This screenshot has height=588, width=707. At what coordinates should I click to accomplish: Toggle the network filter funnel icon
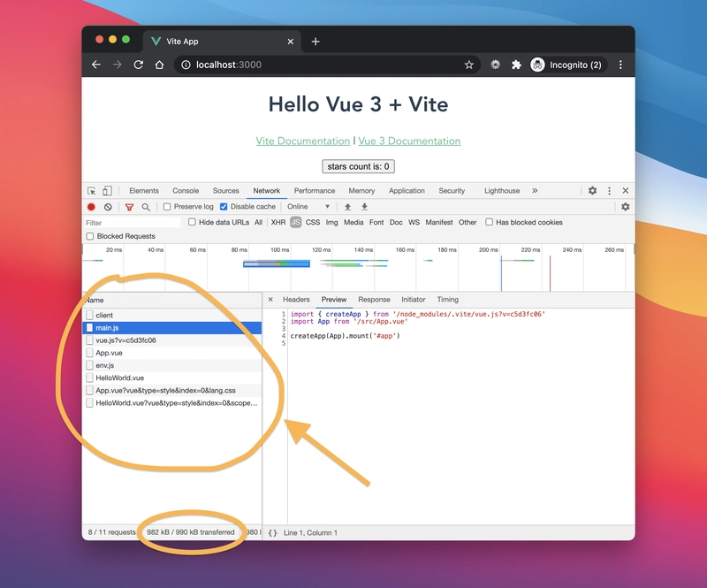pyautogui.click(x=129, y=207)
